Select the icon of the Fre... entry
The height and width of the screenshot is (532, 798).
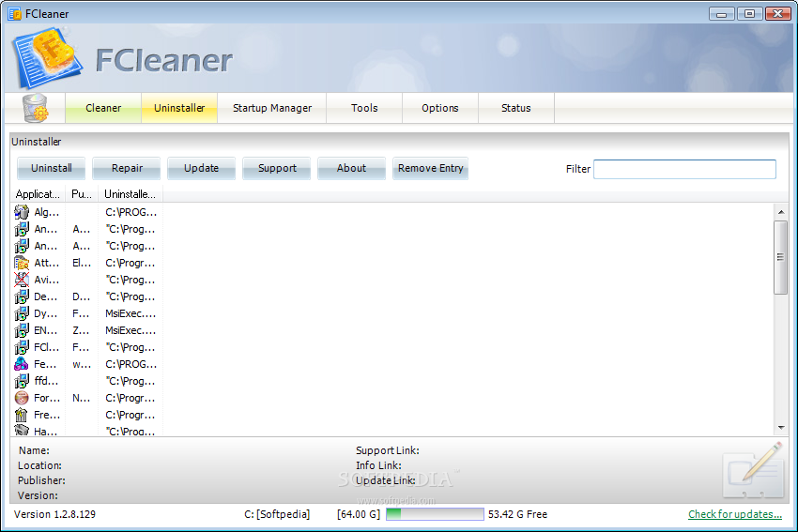pyautogui.click(x=22, y=415)
